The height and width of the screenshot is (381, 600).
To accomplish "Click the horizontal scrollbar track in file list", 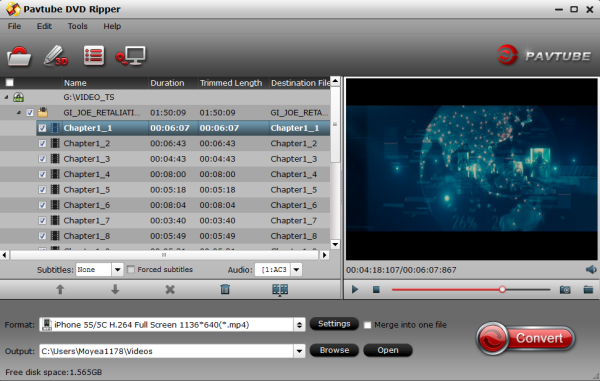I will click(x=164, y=255).
